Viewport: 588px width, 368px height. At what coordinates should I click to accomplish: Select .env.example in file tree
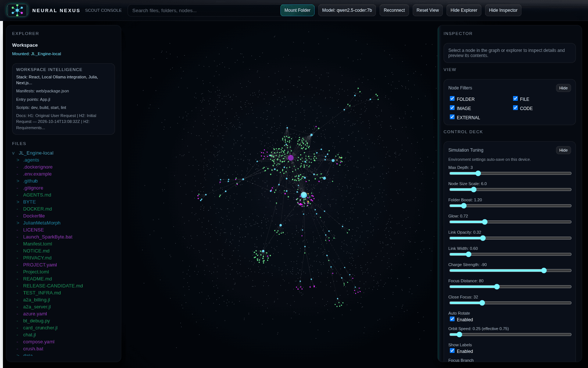pyautogui.click(x=37, y=174)
